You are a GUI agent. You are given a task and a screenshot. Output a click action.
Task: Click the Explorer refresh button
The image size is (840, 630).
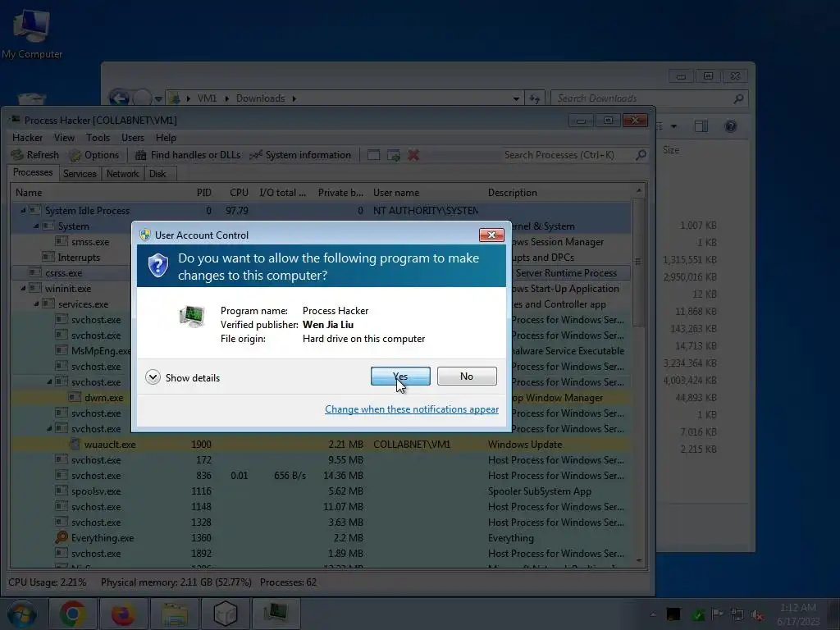coord(535,98)
